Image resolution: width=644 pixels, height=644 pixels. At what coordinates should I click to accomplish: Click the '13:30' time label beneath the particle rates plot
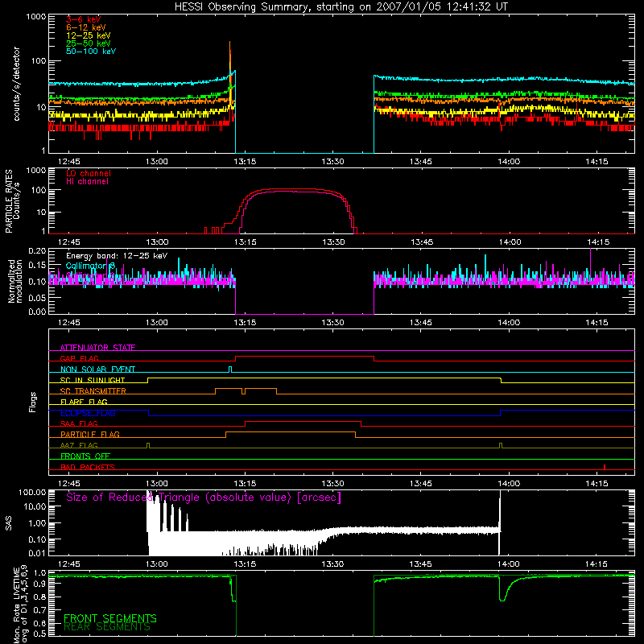point(333,242)
